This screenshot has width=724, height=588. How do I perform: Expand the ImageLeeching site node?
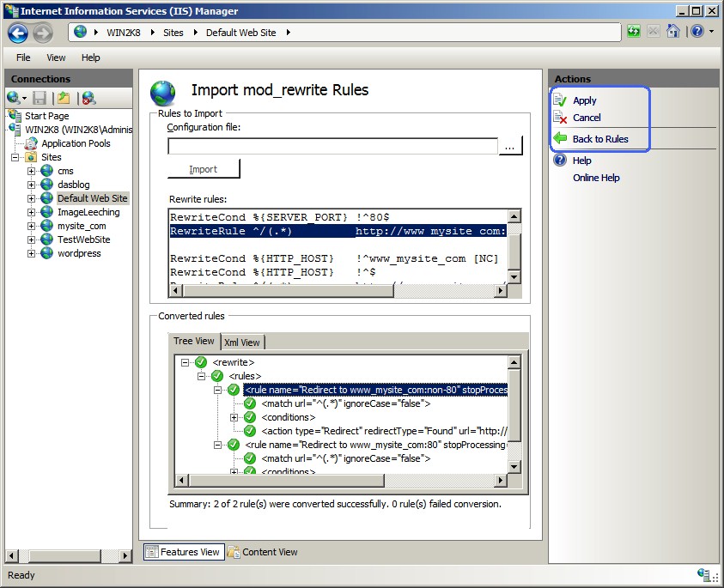coord(32,212)
